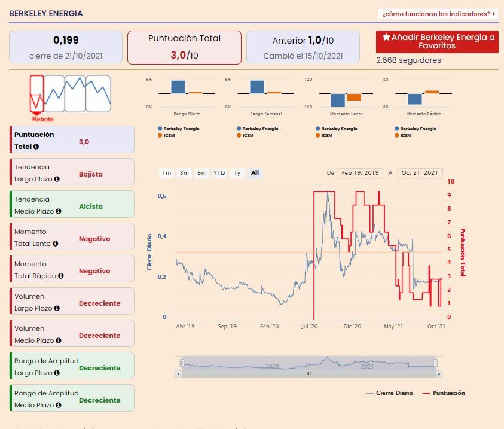Viewport: 504px width, 429px height.
Task: Click the start date field Feb 19, 2019
Action: point(361,173)
